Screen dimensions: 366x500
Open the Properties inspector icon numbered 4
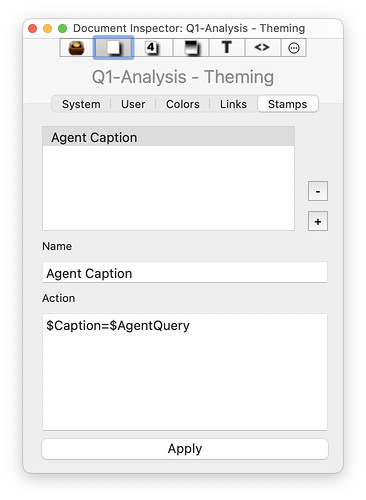pos(153,48)
